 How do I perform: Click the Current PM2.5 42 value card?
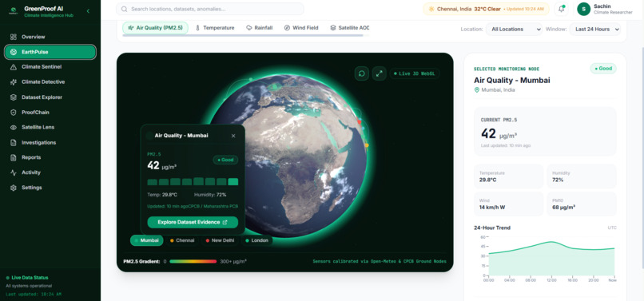[x=545, y=132]
